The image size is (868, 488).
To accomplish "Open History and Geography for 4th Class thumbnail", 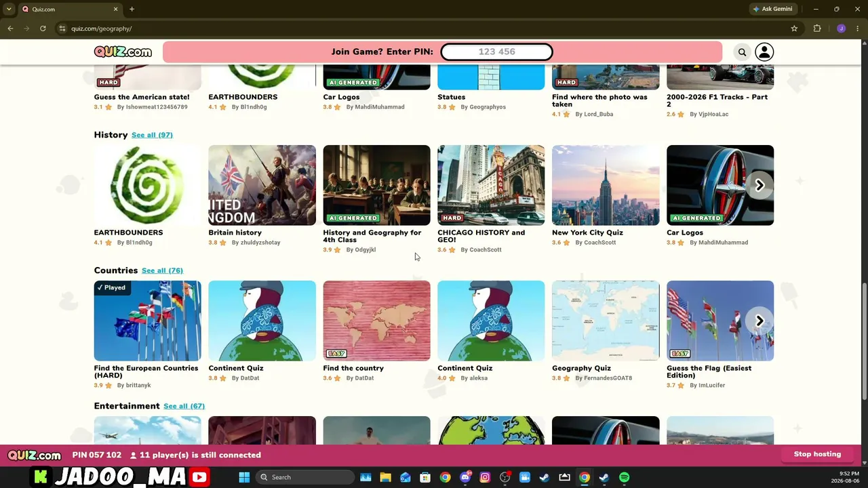I will point(376,185).
